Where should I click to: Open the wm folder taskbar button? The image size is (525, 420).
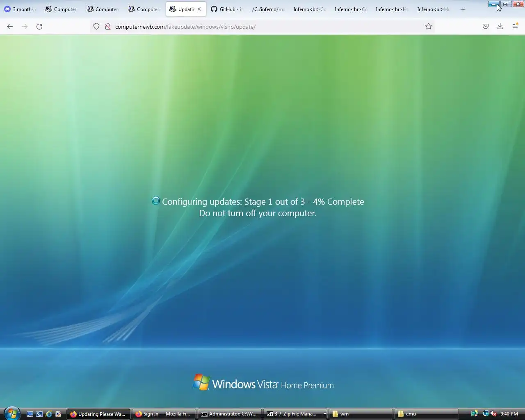[361, 414]
